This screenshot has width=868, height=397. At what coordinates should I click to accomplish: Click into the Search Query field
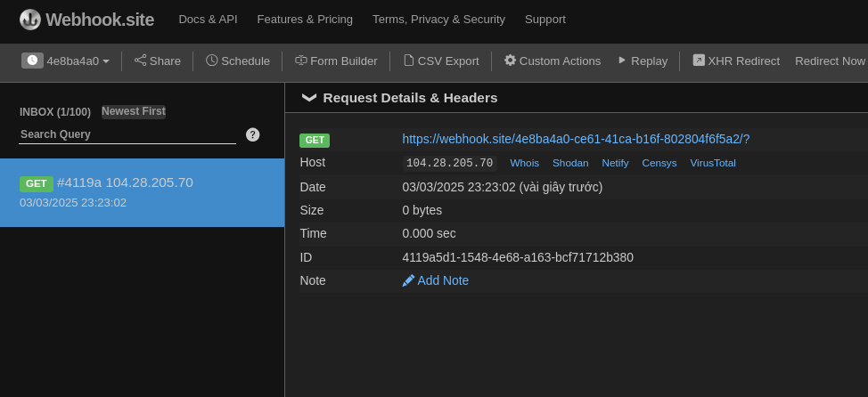127,134
